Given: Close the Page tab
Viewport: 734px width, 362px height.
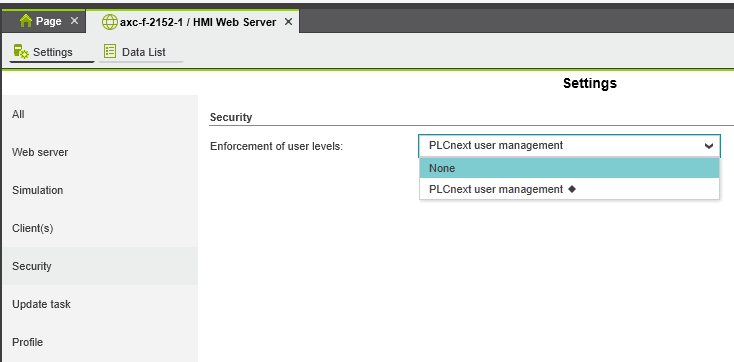Looking at the screenshot, I should coord(74,21).
